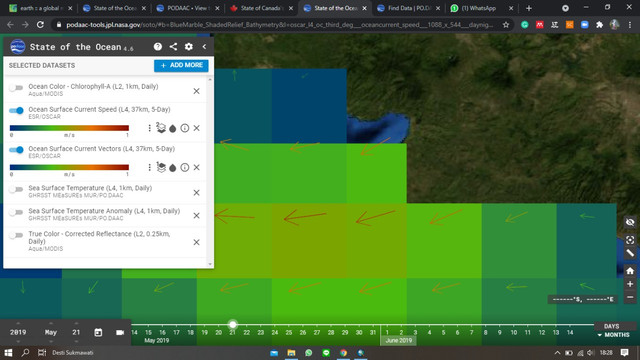Click the ADD MORE datasets button
Image resolution: width=640 pixels, height=360 pixels.
(x=181, y=65)
